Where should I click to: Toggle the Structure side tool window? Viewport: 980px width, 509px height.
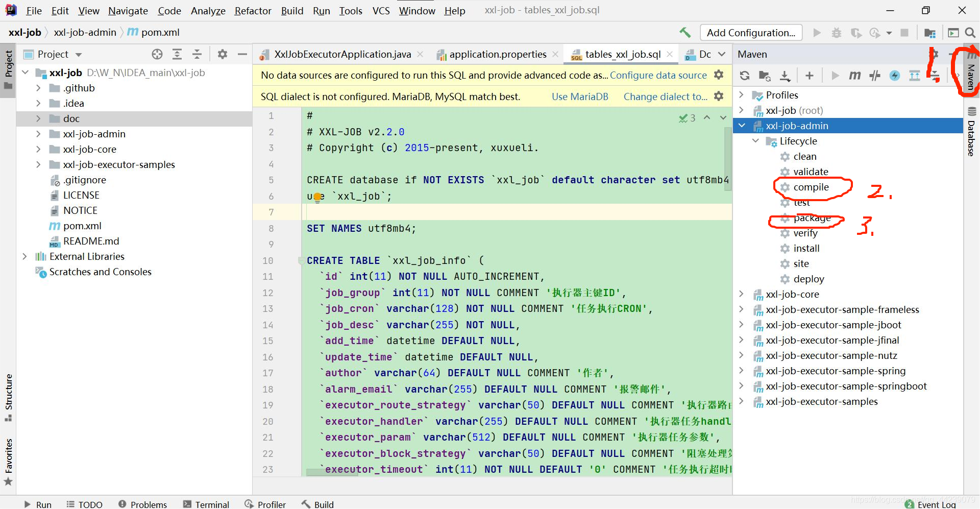[x=9, y=398]
